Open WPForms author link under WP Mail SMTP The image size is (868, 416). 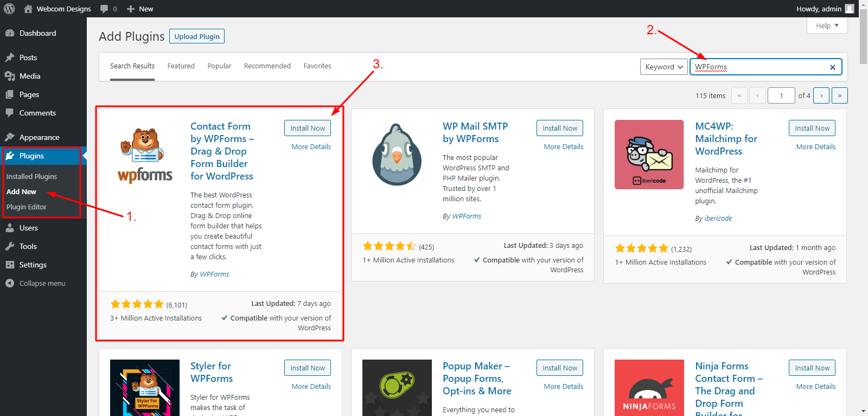click(467, 216)
